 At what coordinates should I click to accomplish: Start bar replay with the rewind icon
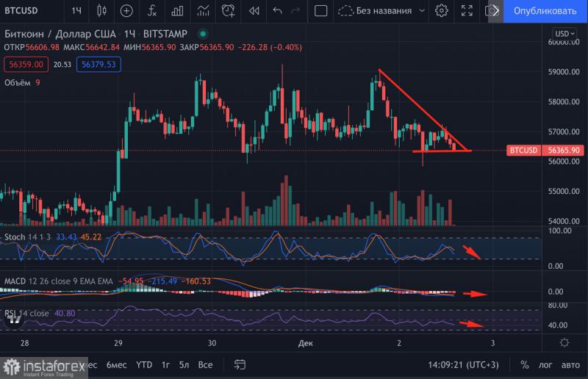pos(254,10)
